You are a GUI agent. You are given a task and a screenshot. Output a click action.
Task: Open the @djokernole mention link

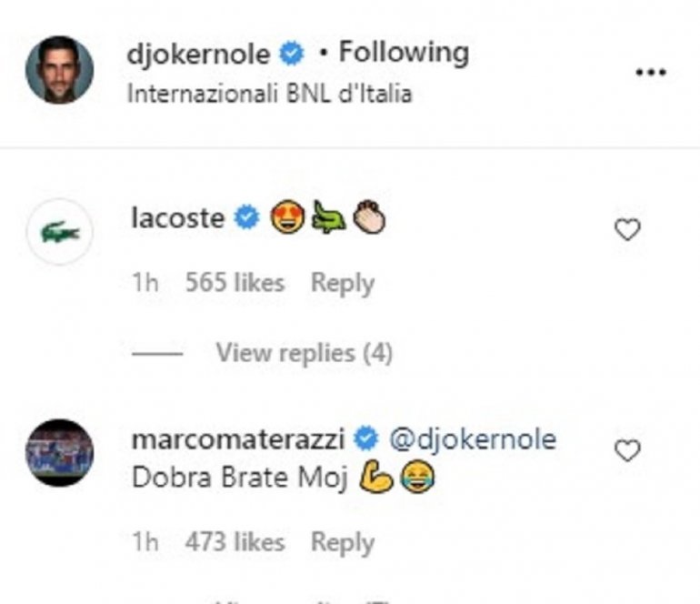tap(472, 438)
